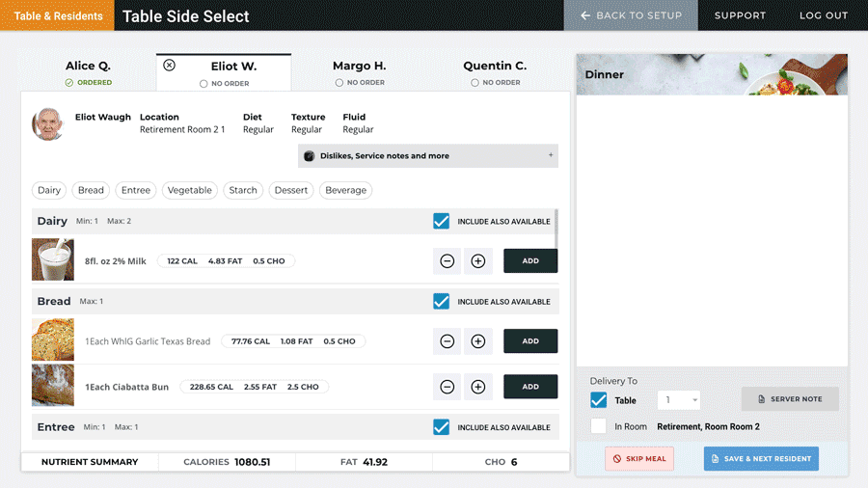Image resolution: width=868 pixels, height=488 pixels.
Task: Expand Dislikes, Service notes and more
Action: point(427,156)
